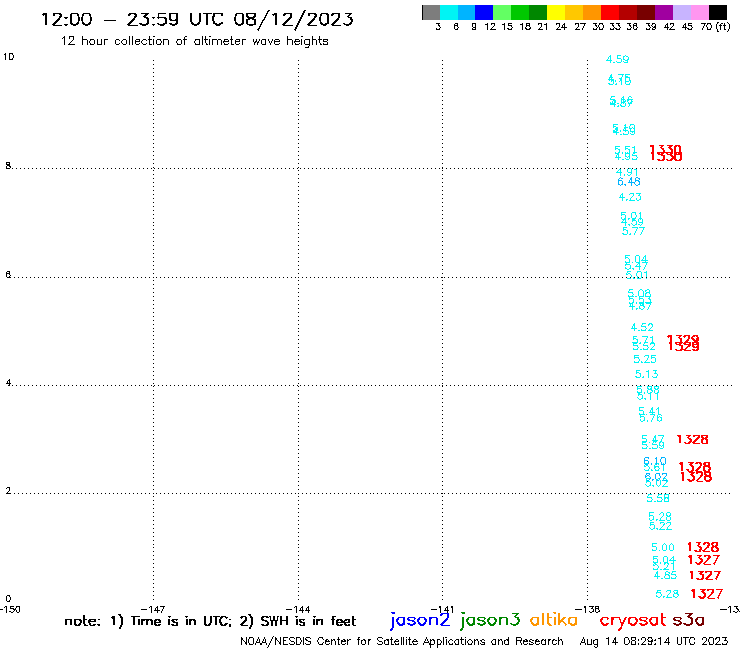This screenshot has width=740, height=650.
Task: Click the s3a satellite label
Action: (689, 620)
